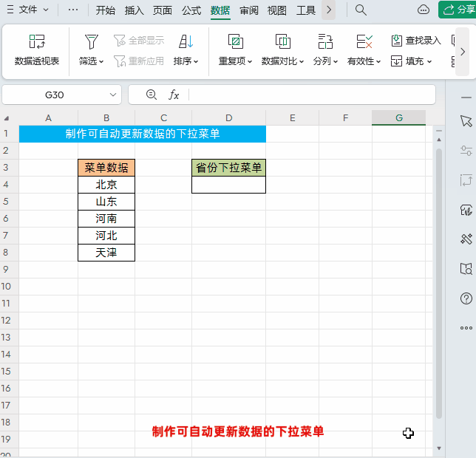The width and height of the screenshot is (476, 458).
Task: Click the 排序 sort icon
Action: [186, 41]
